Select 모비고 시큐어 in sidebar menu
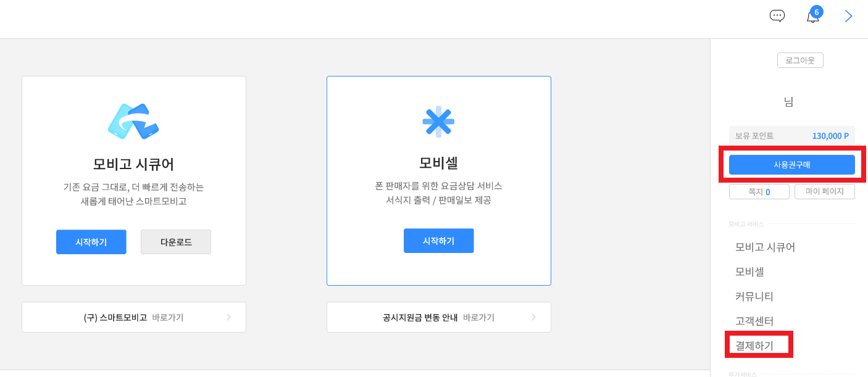The height and width of the screenshot is (377, 868). pos(765,247)
